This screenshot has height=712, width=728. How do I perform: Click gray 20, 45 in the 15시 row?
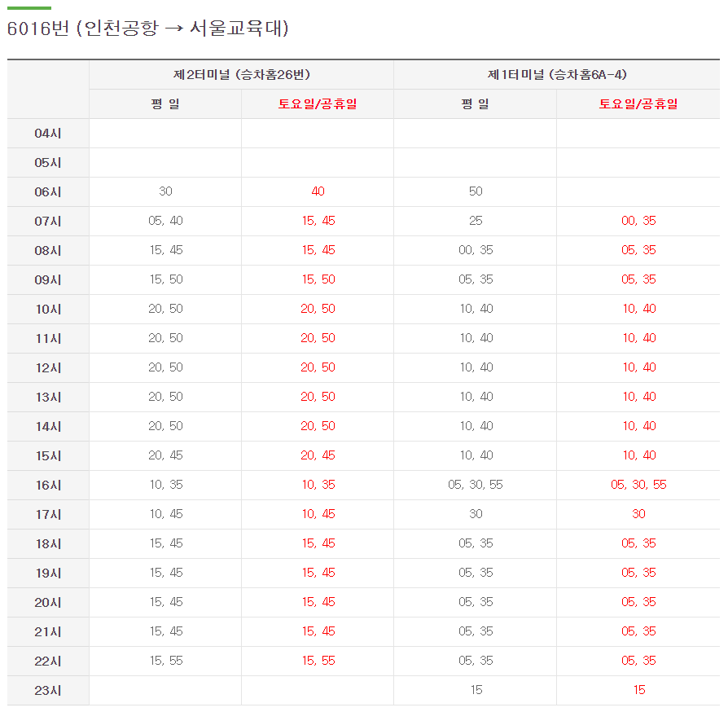pyautogui.click(x=165, y=455)
